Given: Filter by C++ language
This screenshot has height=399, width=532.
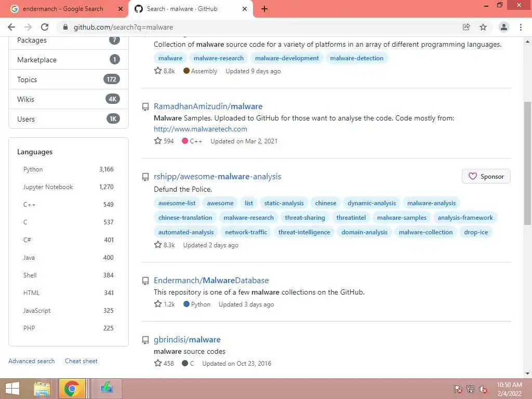Looking at the screenshot, I should 69,205.
